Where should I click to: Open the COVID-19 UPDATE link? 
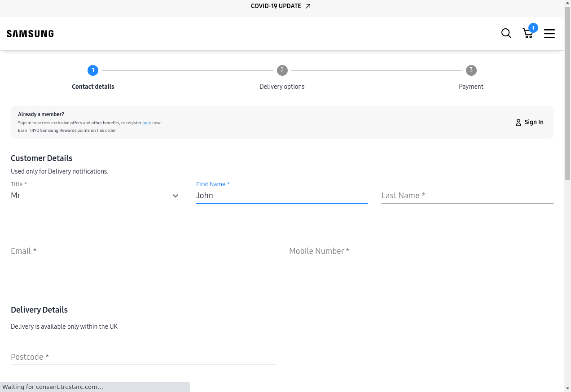coord(276,6)
